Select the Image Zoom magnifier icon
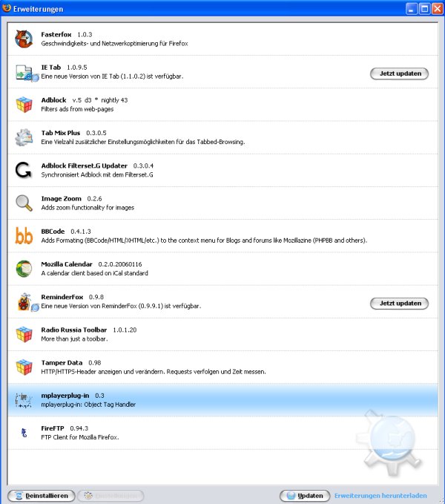 (x=24, y=203)
